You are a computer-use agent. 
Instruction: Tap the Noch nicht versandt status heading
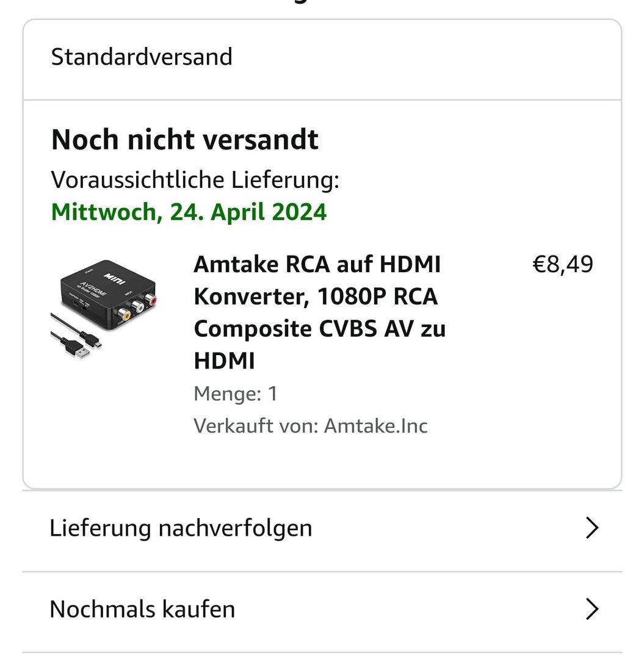184,140
